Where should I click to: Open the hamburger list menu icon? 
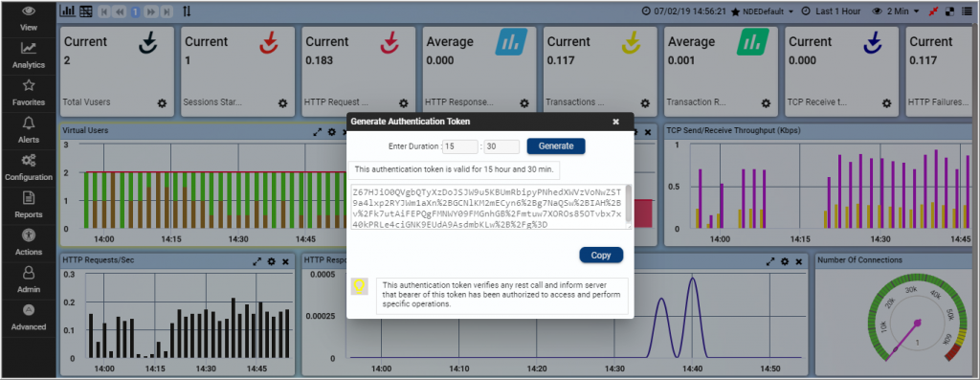pyautogui.click(x=967, y=11)
